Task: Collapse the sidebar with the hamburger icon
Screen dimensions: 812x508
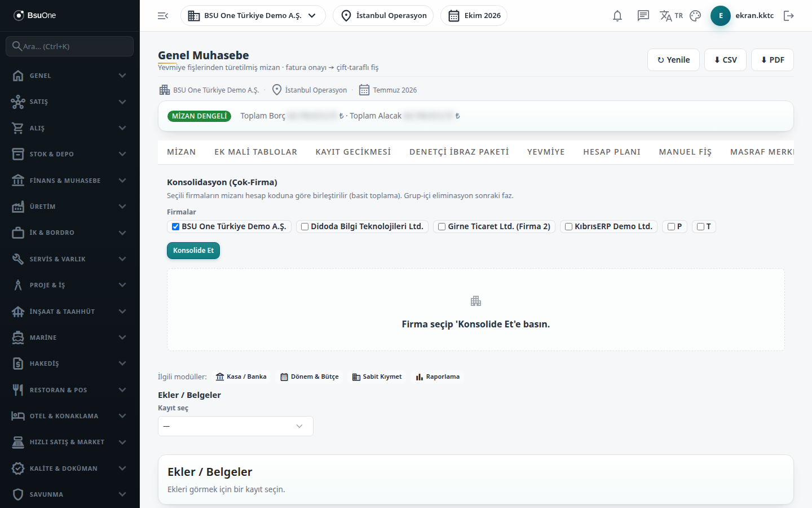Action: 163,16
